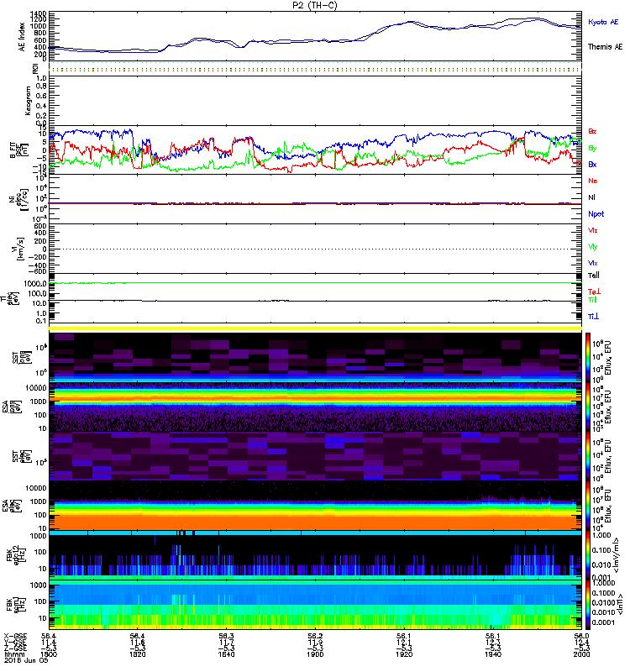Select the green By legend entry
Screen dimensions: 630x672
pyautogui.click(x=592, y=148)
